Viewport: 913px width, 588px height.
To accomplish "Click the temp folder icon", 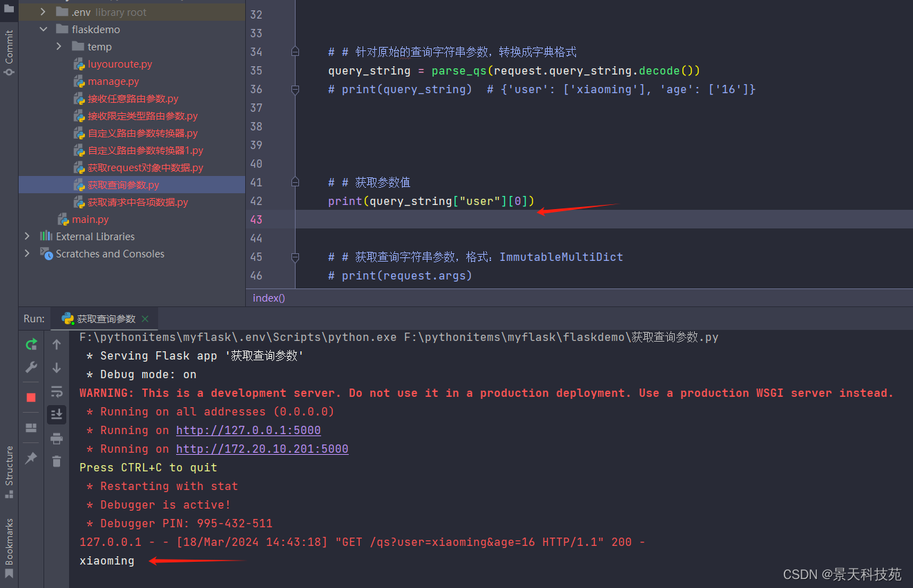I will tap(78, 47).
